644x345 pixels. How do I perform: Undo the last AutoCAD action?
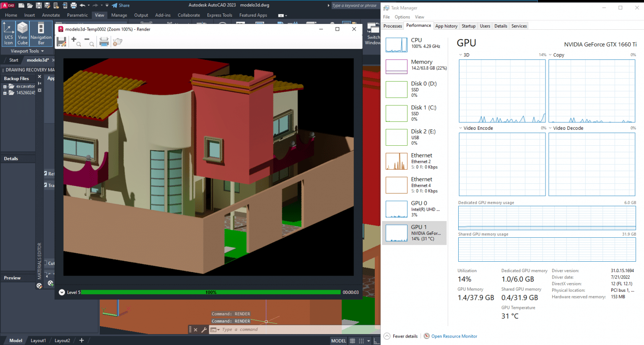(x=83, y=5)
